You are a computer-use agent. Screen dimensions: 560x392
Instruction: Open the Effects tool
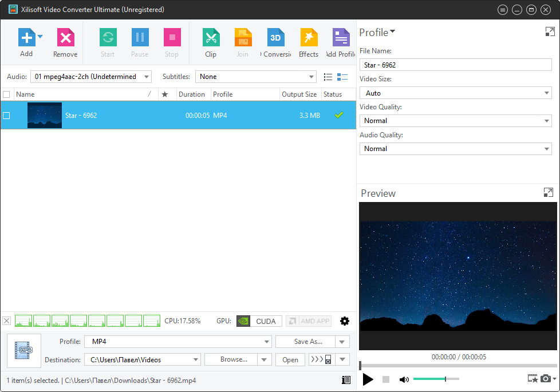click(x=309, y=43)
